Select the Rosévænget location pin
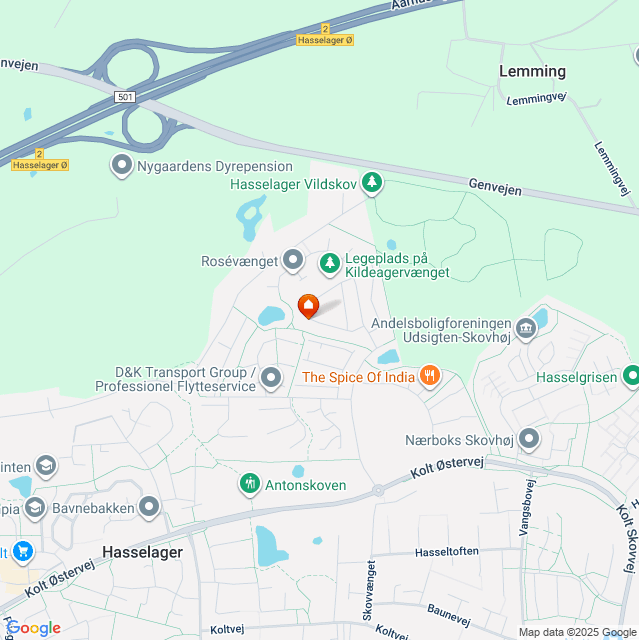The image size is (639, 640). click(293, 260)
